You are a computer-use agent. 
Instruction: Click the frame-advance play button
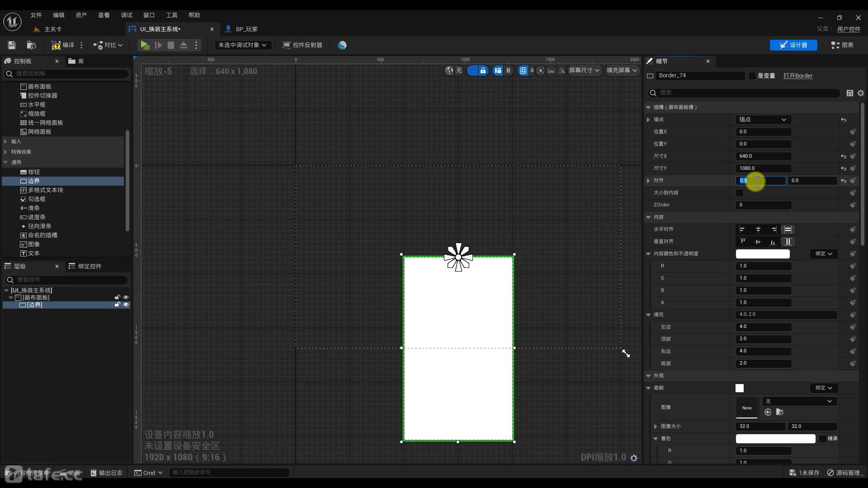point(158,45)
